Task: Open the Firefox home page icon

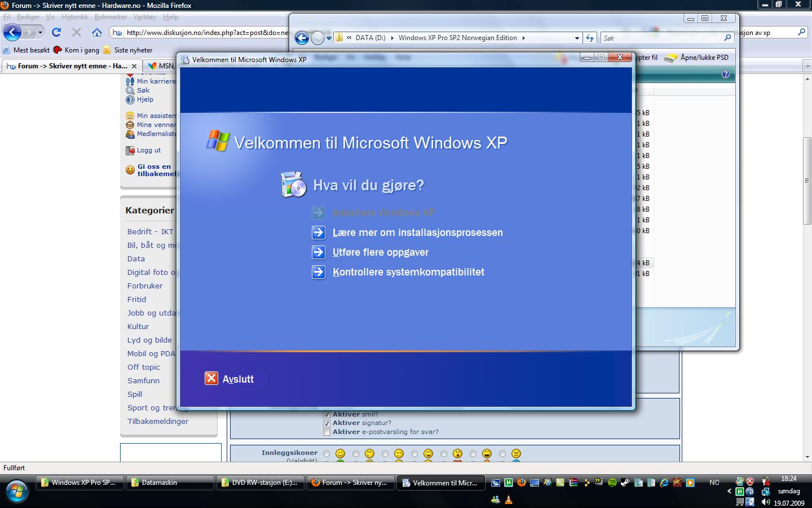Action: (97, 32)
